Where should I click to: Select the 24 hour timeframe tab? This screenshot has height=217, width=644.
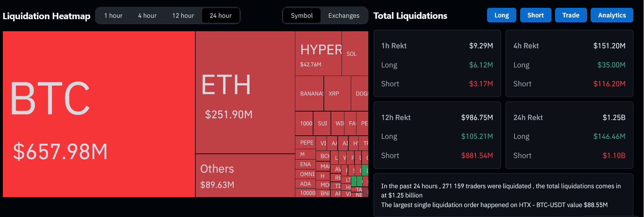point(221,16)
